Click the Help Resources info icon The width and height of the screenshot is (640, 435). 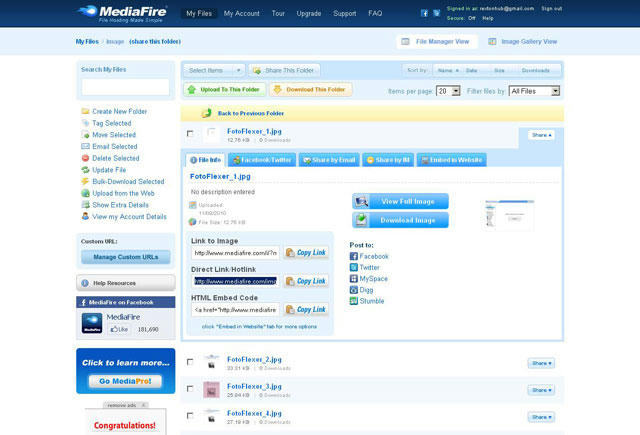pyautogui.click(x=85, y=283)
